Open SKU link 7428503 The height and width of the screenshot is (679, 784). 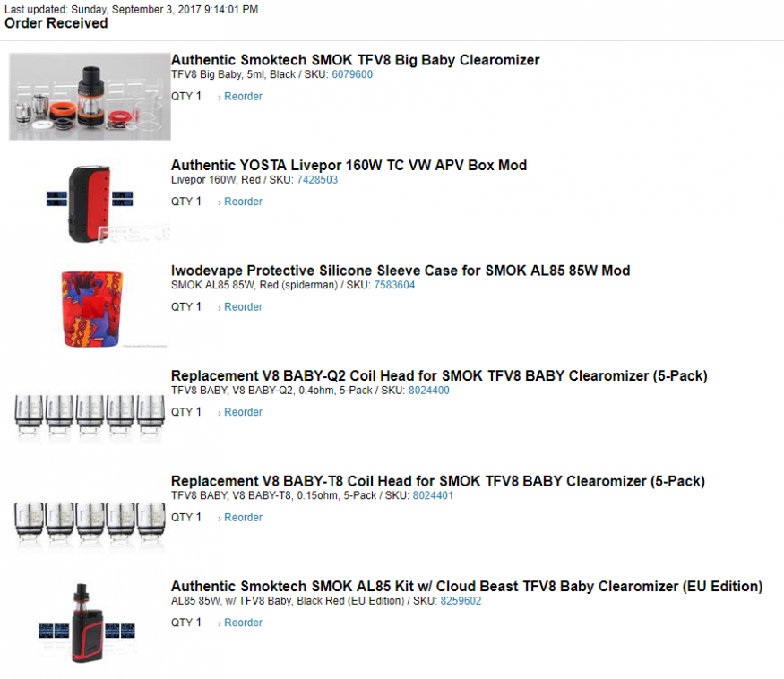tap(317, 180)
